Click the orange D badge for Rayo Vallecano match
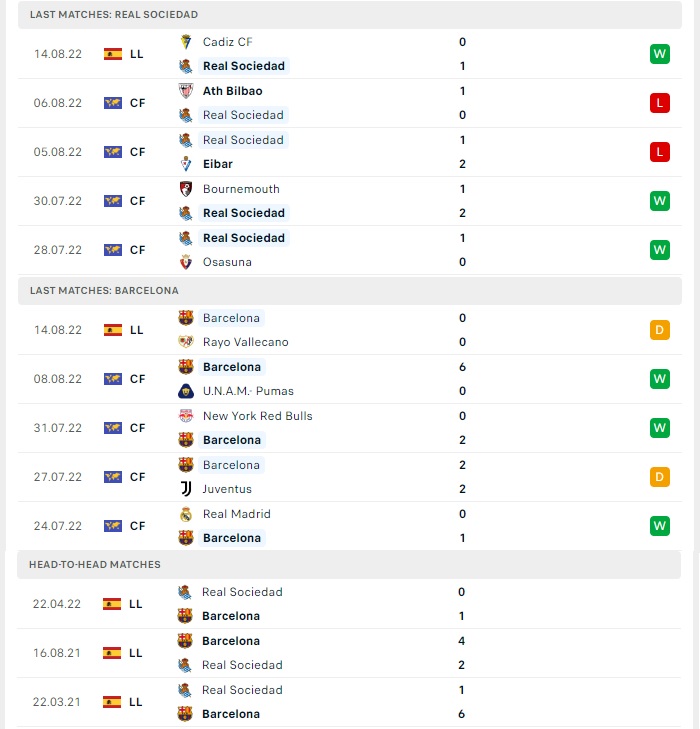This screenshot has width=700, height=729. point(660,330)
